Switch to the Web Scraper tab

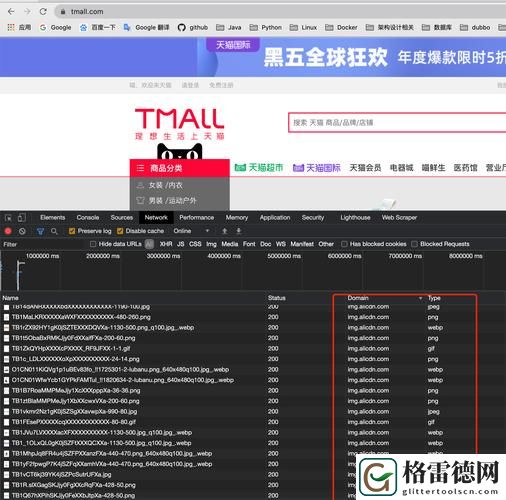pyautogui.click(x=399, y=218)
